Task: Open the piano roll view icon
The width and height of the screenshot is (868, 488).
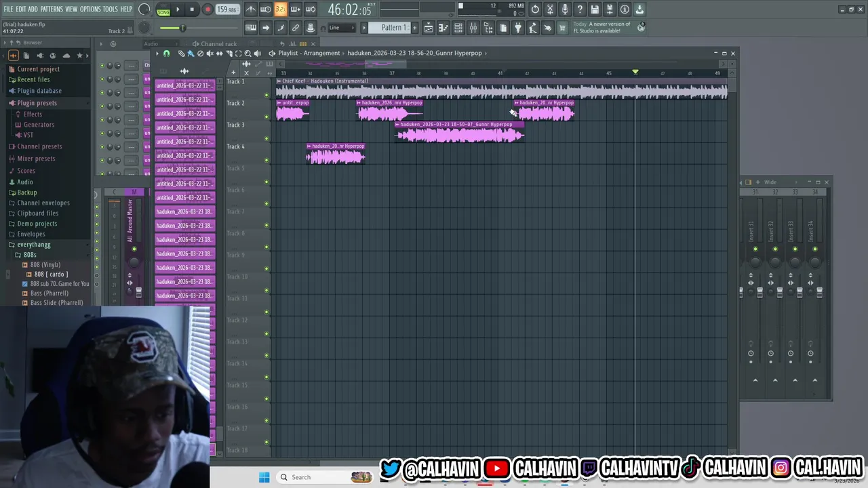Action: [443, 28]
